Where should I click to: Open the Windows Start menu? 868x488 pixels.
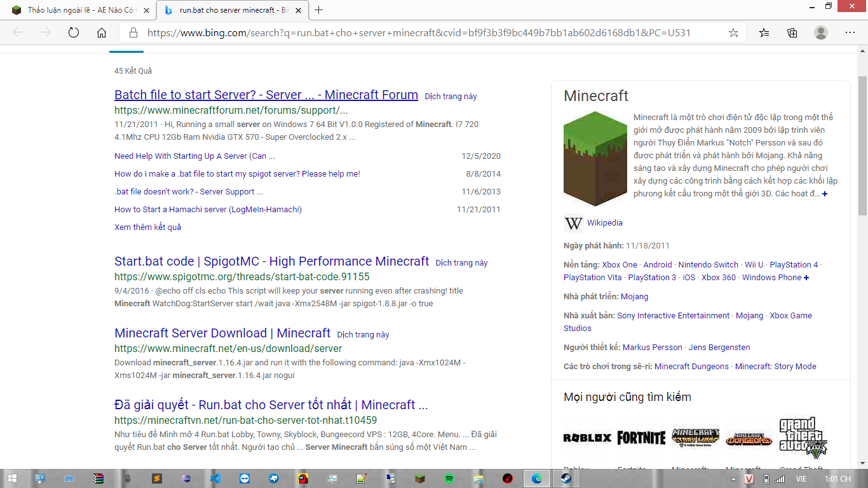13,478
